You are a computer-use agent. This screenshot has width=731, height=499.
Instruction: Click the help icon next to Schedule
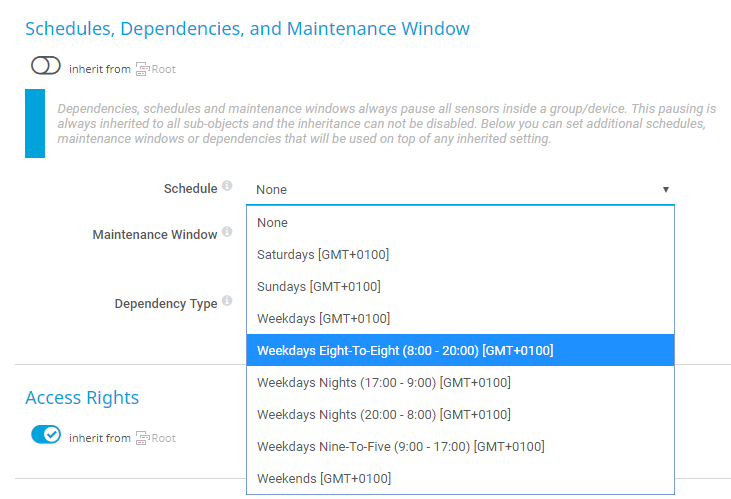click(x=227, y=186)
